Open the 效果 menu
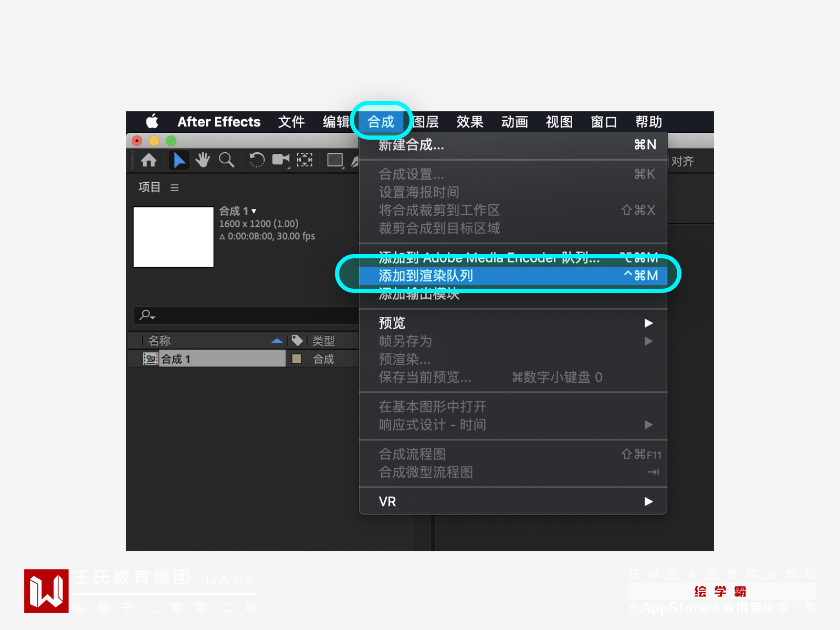The width and height of the screenshot is (840, 630). click(x=470, y=122)
